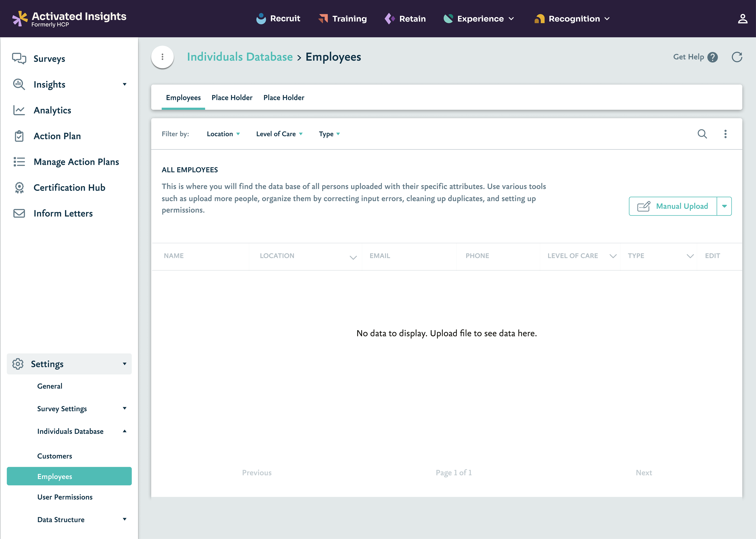Click the Training arrow icon
756x539 pixels.
[323, 19]
